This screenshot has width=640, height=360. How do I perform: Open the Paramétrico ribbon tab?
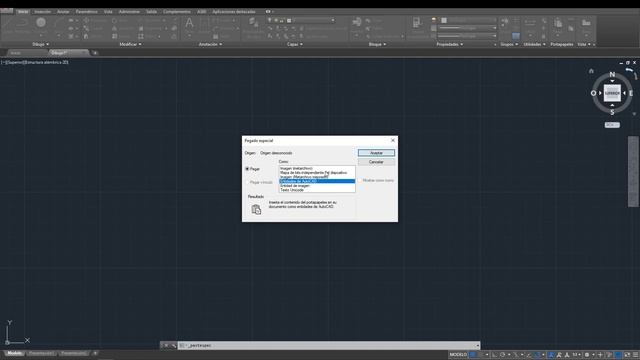coord(87,12)
